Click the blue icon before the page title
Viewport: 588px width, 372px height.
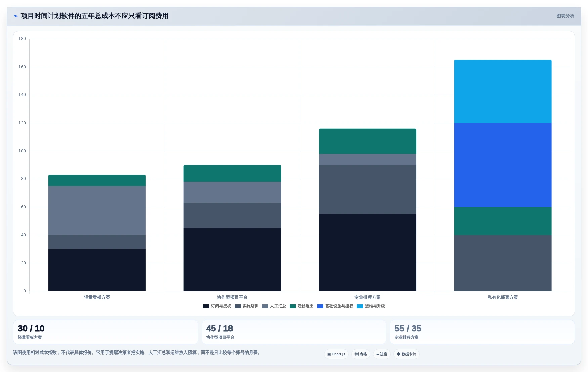click(16, 16)
